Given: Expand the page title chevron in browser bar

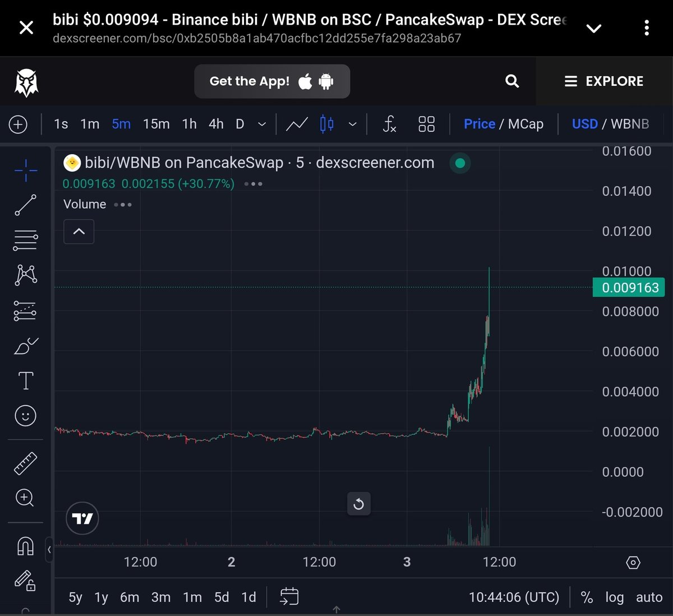Looking at the screenshot, I should click(593, 28).
